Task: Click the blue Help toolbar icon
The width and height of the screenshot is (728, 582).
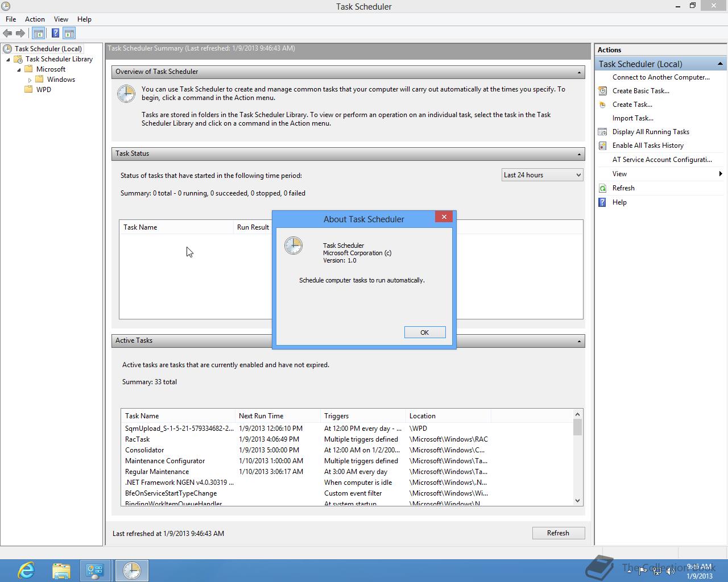Action: click(55, 34)
